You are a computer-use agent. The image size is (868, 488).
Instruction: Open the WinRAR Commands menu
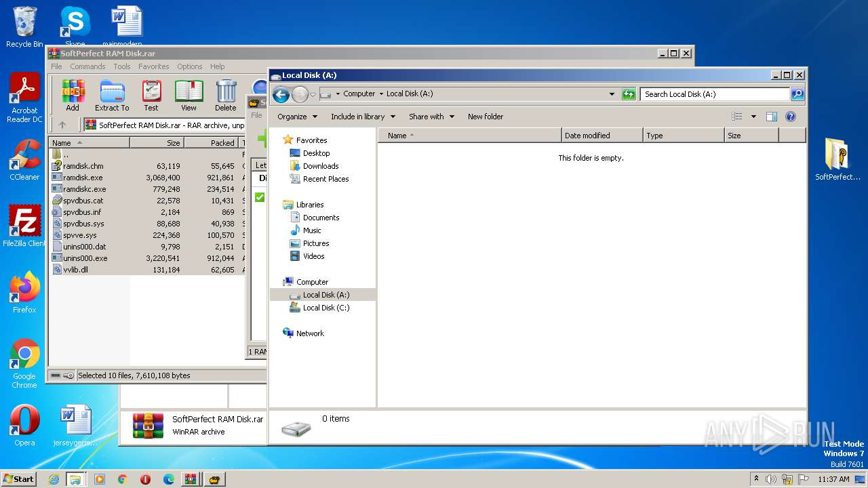pyautogui.click(x=87, y=66)
